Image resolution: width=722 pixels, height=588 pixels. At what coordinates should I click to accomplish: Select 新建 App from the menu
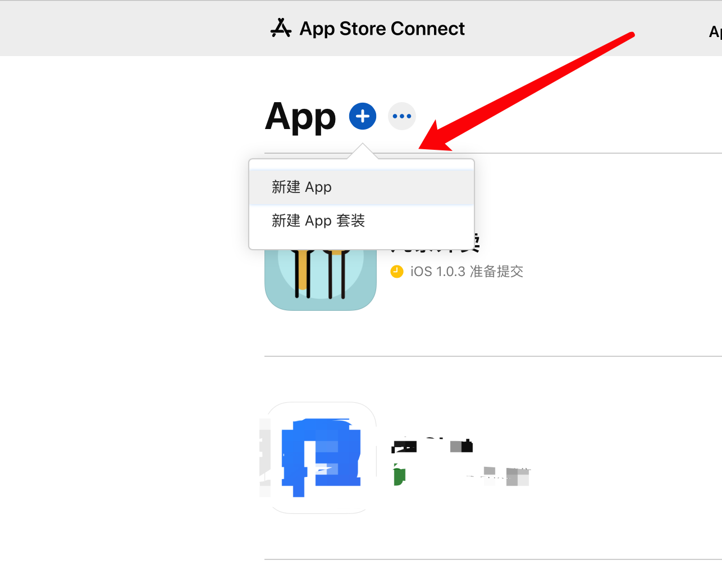(302, 187)
